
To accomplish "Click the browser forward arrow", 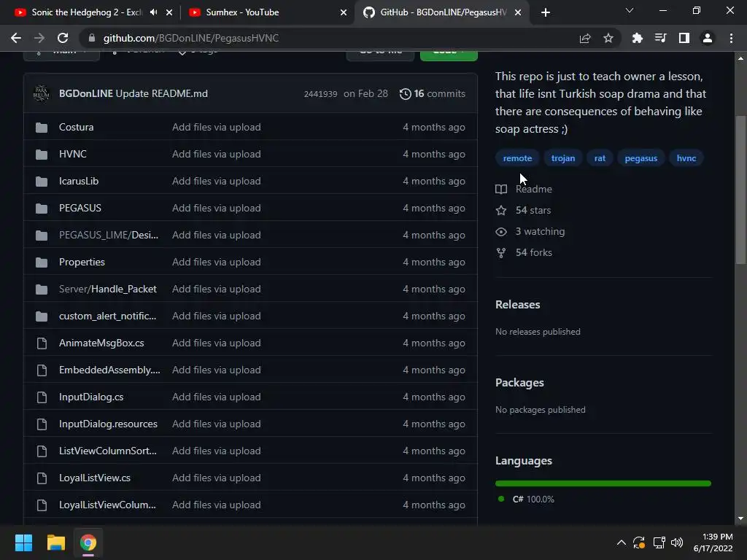I will click(x=39, y=38).
